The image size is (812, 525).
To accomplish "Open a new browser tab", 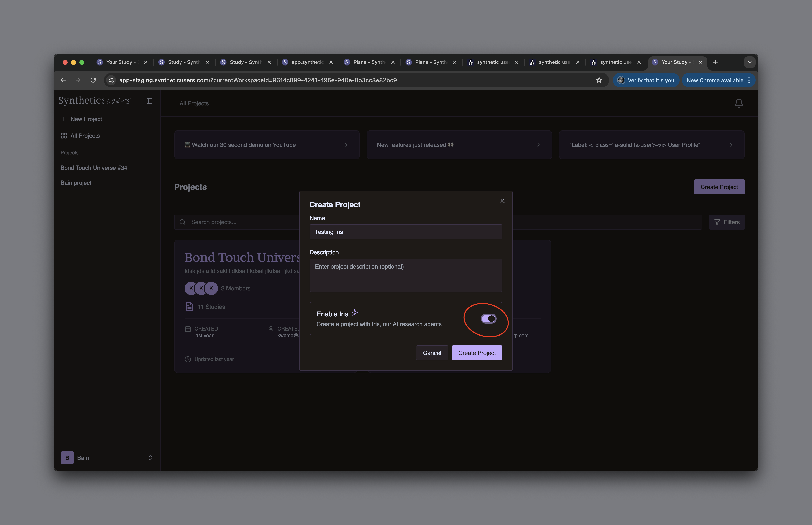I will 716,62.
